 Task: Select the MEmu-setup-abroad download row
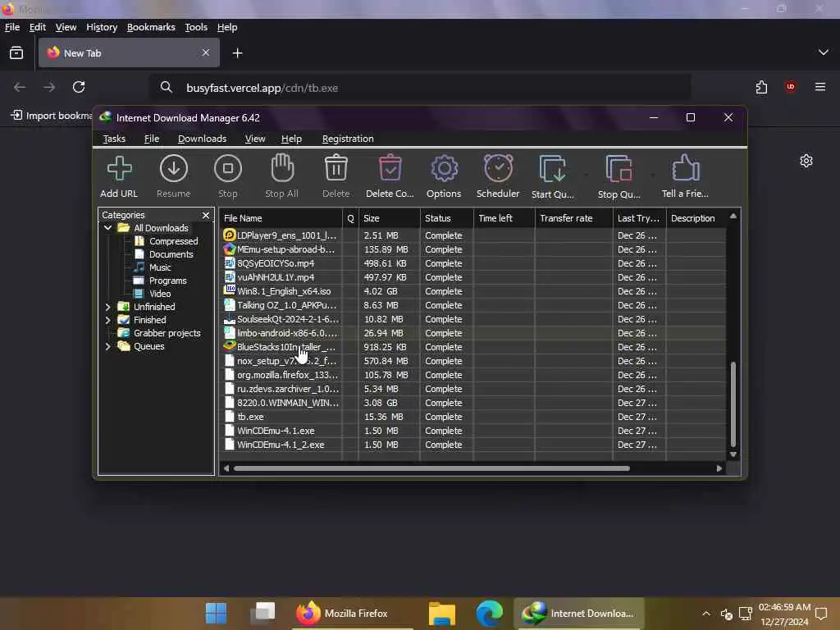coord(473,249)
